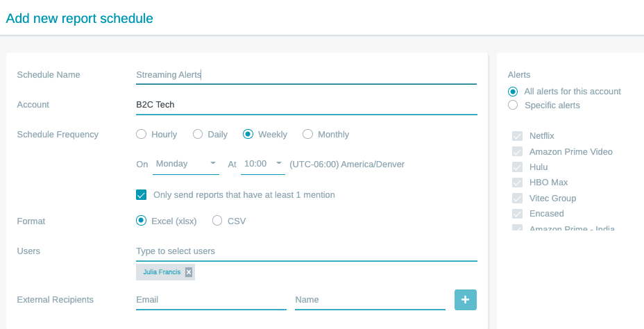Select Excel (xlsx) format
Image resolution: width=644 pixels, height=329 pixels.
pyautogui.click(x=142, y=221)
